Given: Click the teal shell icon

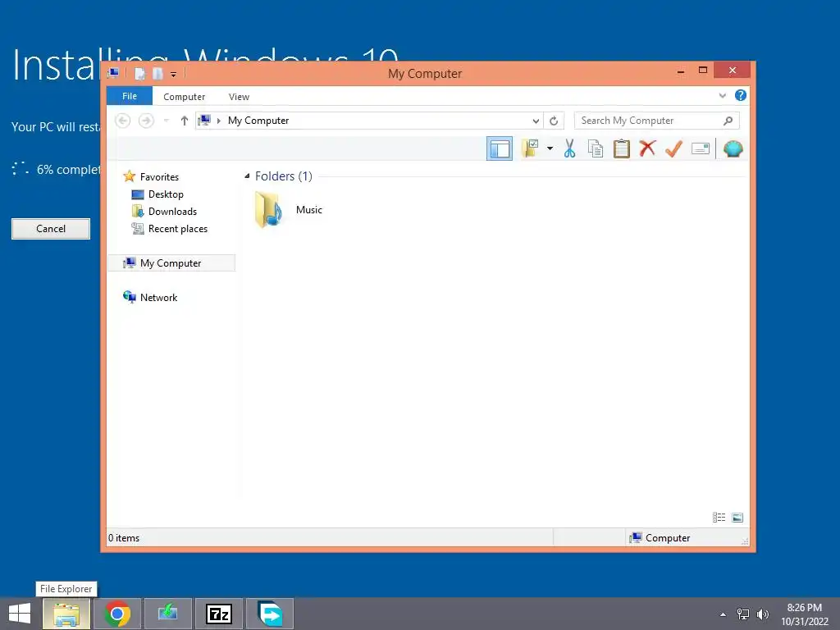Looking at the screenshot, I should coord(733,148).
